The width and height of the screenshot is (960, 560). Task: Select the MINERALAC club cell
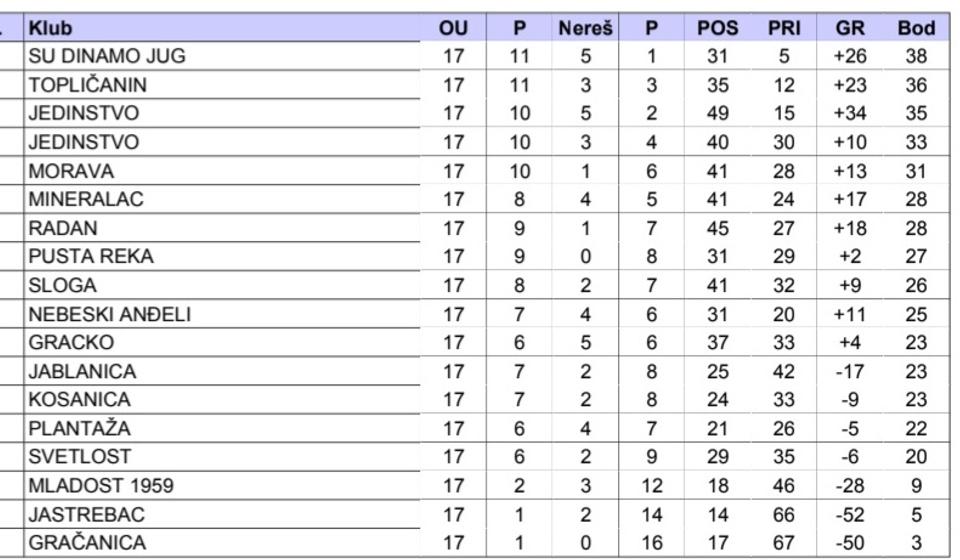(86, 199)
